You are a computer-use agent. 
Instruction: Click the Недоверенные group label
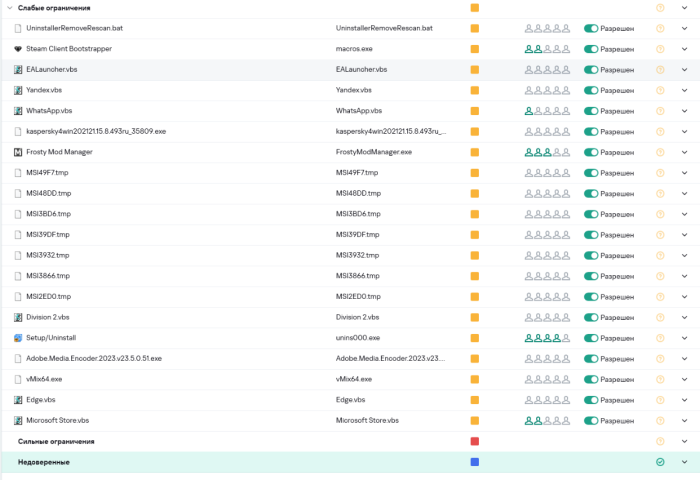[x=44, y=462]
